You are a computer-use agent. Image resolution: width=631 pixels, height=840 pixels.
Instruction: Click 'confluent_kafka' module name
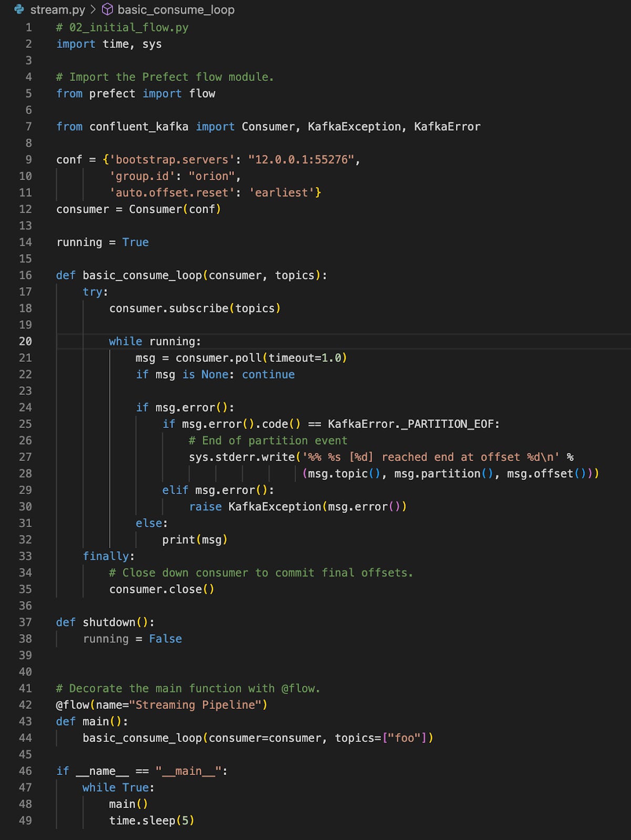point(139,127)
